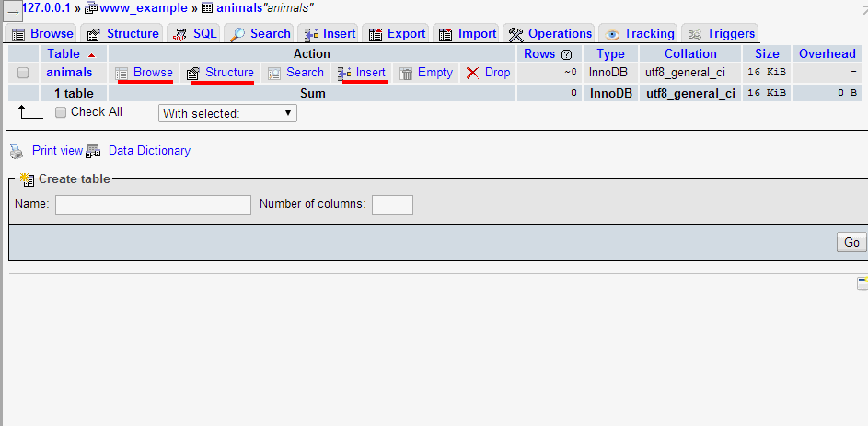Click the Insert tab icon
The image size is (868, 426).
click(x=311, y=35)
